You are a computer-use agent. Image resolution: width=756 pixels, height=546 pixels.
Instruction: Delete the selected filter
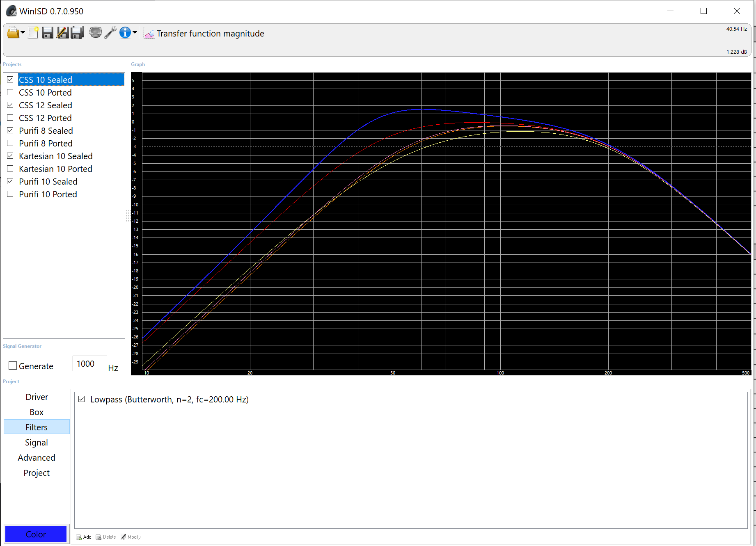(x=106, y=537)
